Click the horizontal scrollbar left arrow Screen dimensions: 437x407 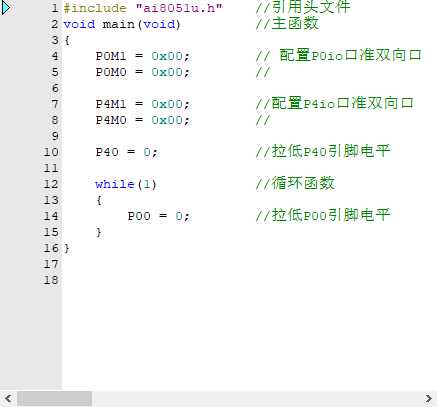tap(8, 399)
